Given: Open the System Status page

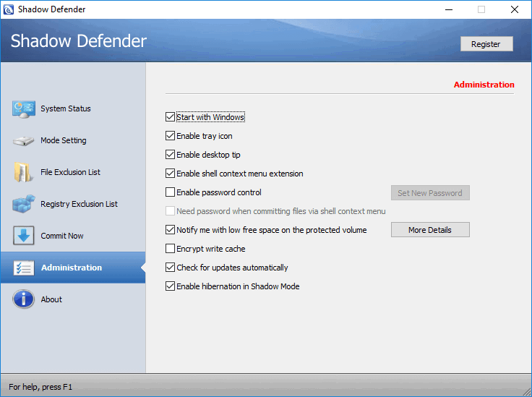Looking at the screenshot, I should [66, 108].
